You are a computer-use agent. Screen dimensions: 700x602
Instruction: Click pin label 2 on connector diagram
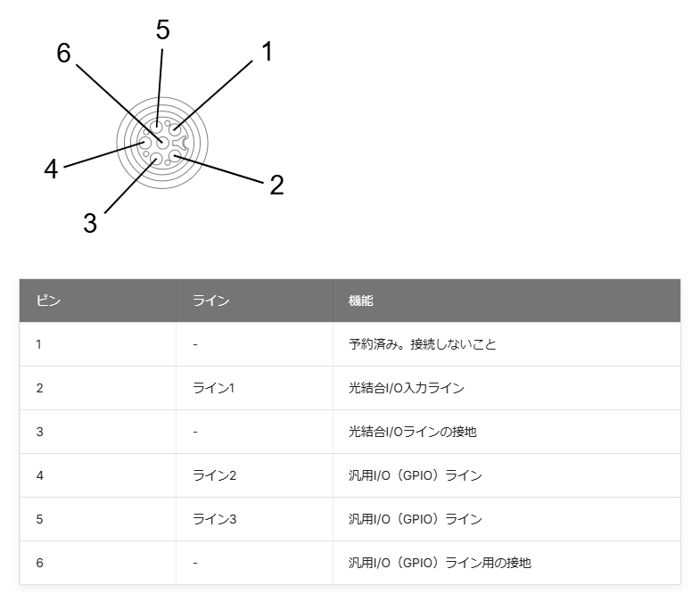tap(276, 185)
